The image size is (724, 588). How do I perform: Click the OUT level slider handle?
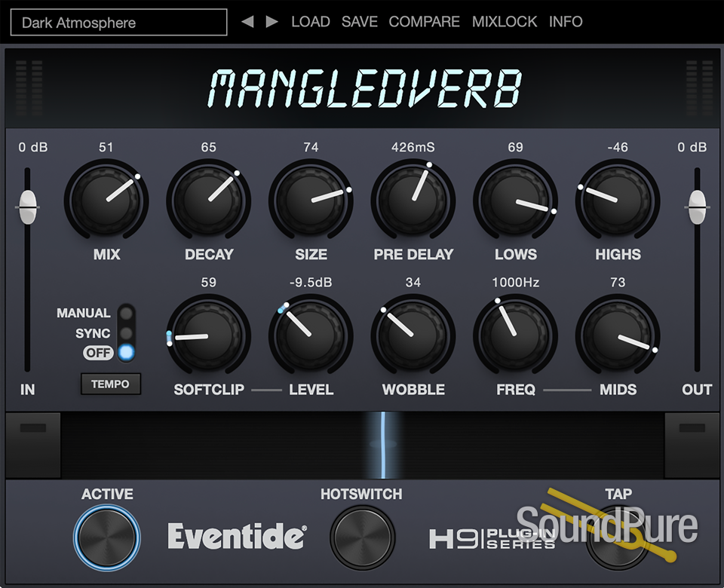tap(697, 207)
